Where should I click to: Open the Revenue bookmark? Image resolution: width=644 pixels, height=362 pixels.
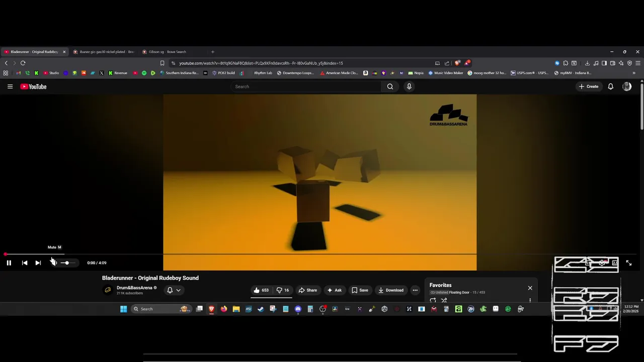pyautogui.click(x=118, y=73)
